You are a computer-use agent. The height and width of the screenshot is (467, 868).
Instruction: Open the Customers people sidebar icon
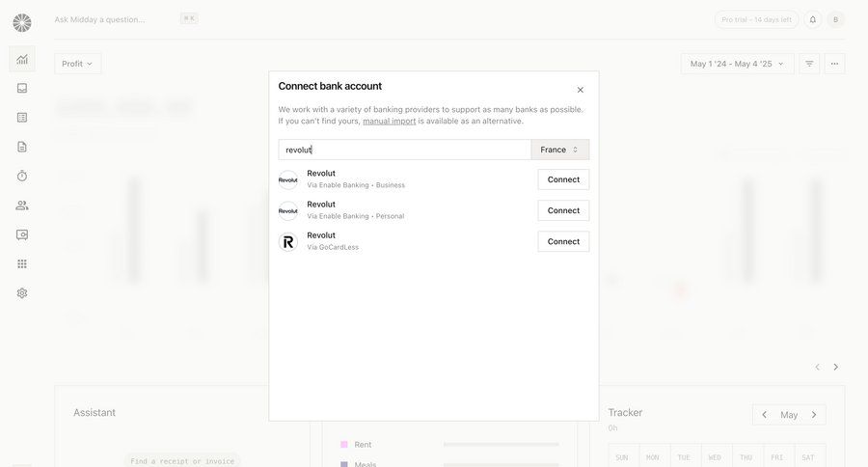click(x=22, y=206)
